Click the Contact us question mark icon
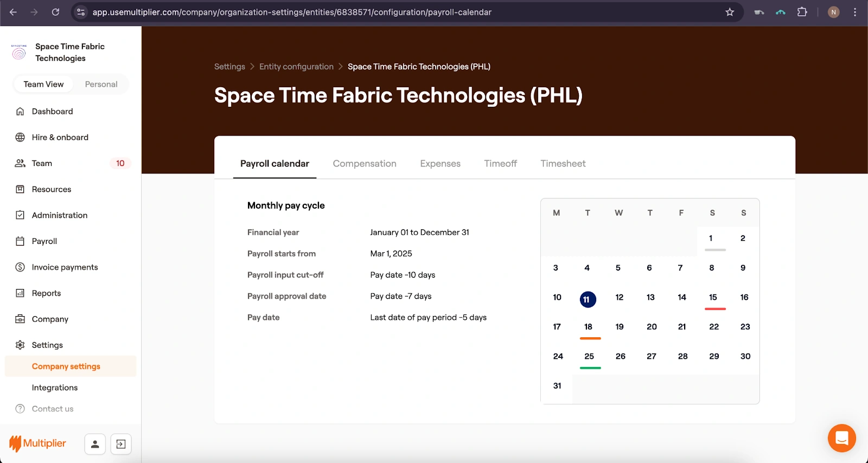Image resolution: width=868 pixels, height=463 pixels. 20,409
